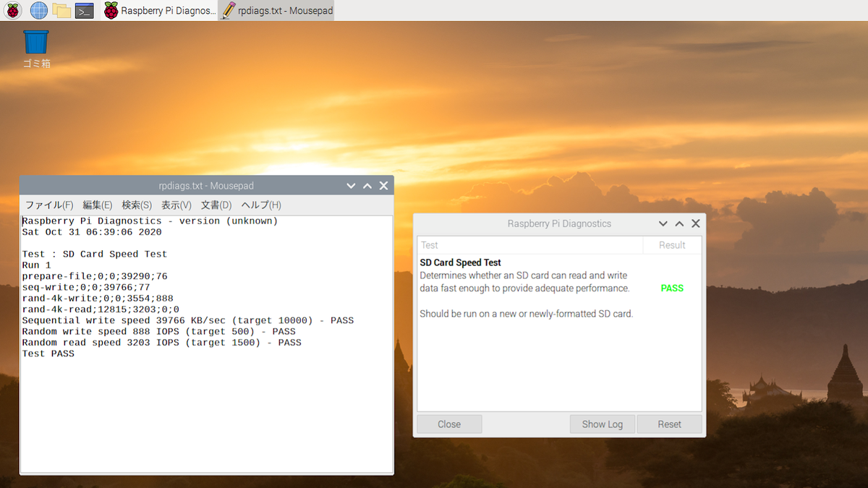Viewport: 868px width, 488px height.
Task: Open the 文書(D) menu in Mousepad
Action: (216, 205)
